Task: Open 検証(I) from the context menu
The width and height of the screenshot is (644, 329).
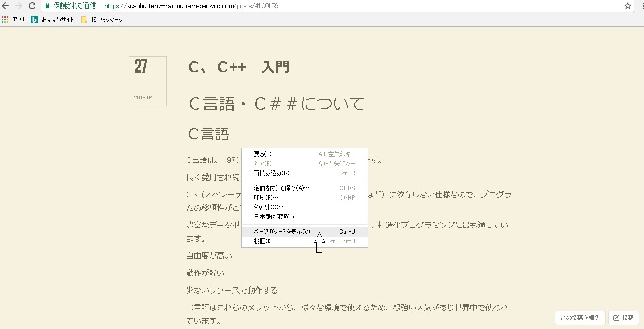Action: (262, 241)
